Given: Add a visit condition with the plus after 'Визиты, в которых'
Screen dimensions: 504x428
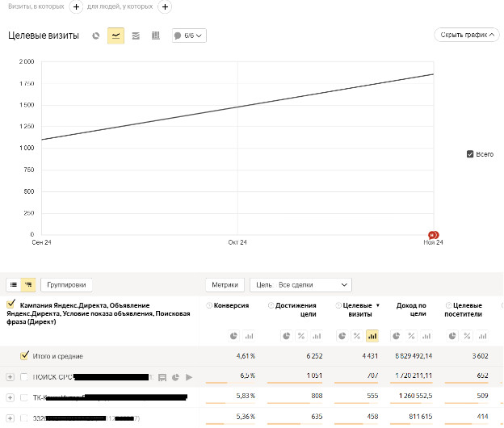Looking at the screenshot, I should pos(76,6).
